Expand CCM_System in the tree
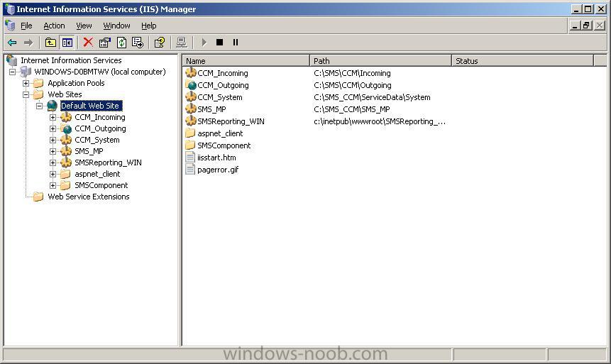This screenshot has height=364, width=611. click(x=53, y=140)
